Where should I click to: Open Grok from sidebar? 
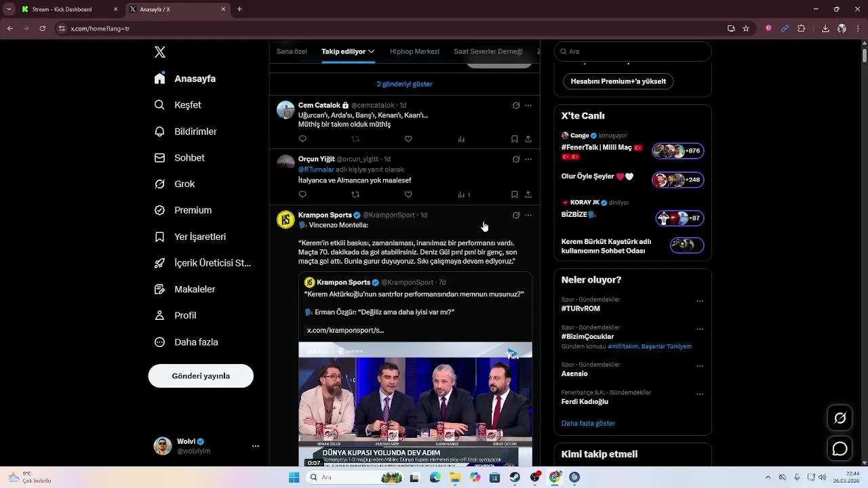(174, 184)
